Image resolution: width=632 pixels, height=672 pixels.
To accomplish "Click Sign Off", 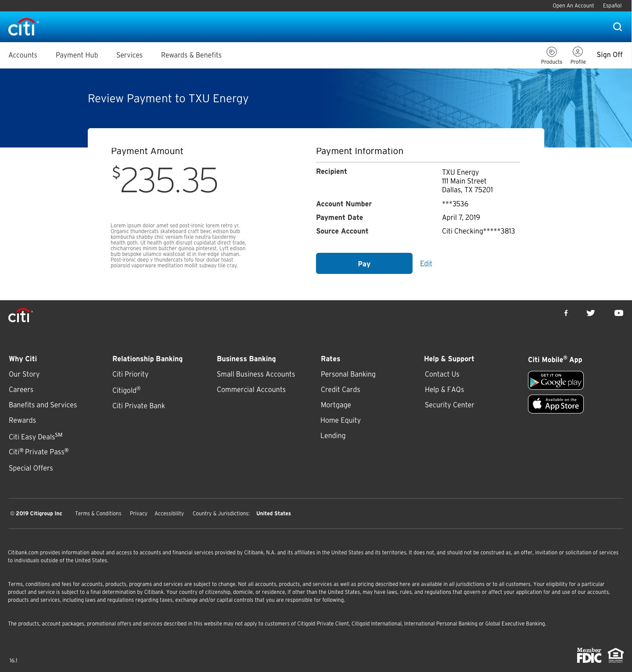I will pos(610,54).
